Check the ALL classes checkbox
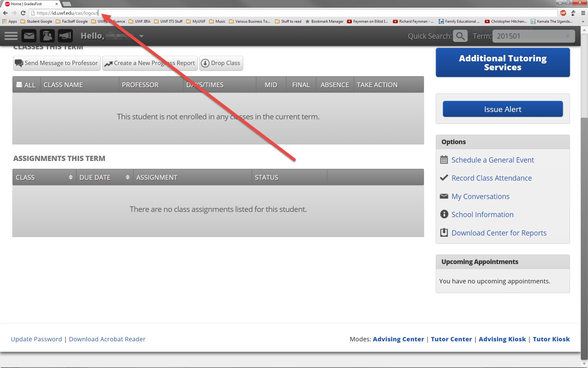588x368 pixels. (19, 84)
